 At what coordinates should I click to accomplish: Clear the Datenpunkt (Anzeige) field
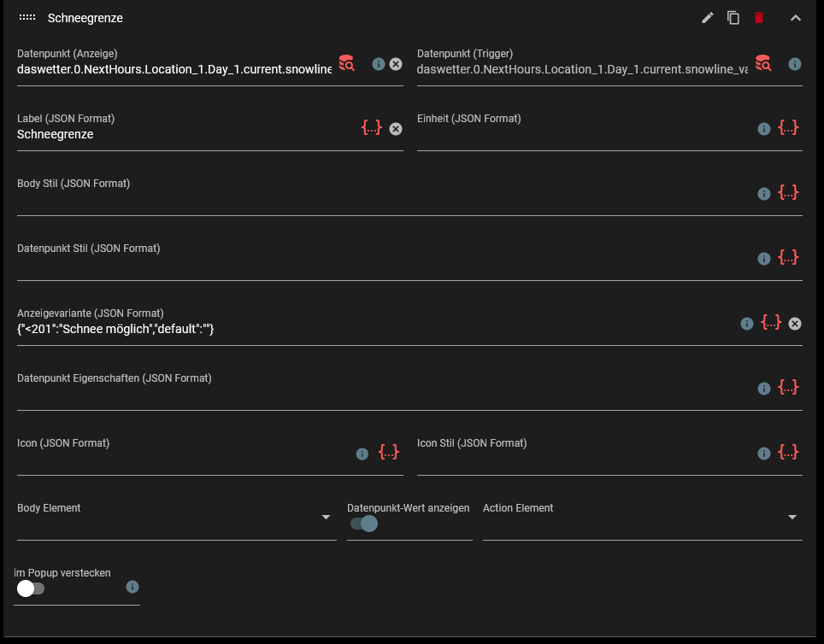(x=396, y=64)
